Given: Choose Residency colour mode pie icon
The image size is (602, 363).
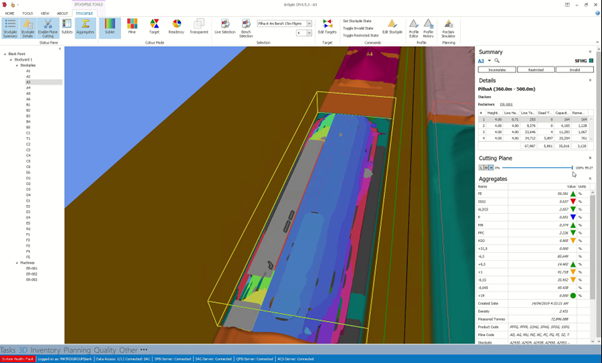Looking at the screenshot, I should [177, 27].
